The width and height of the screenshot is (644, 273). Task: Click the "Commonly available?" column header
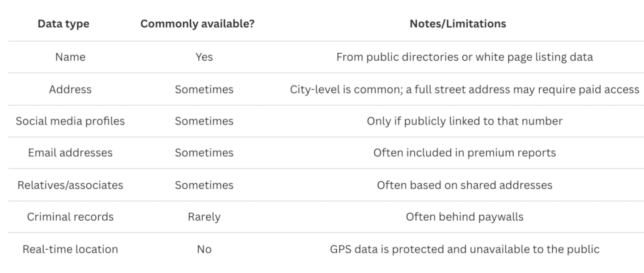click(x=197, y=24)
